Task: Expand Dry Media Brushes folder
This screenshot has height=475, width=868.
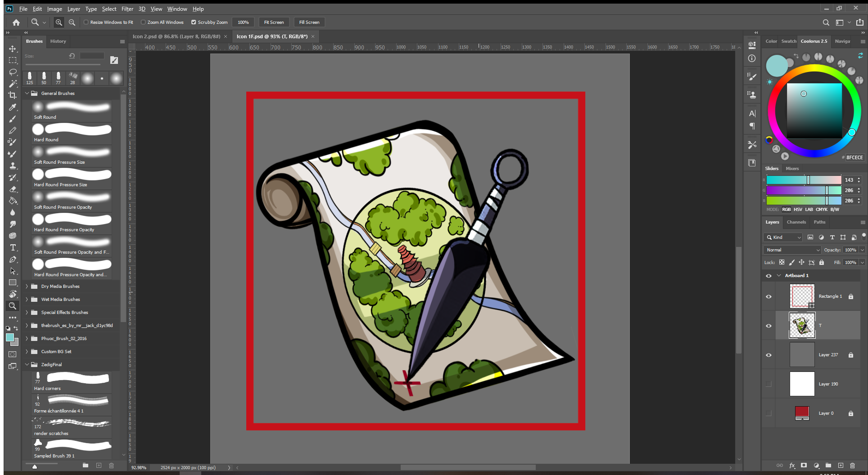Action: point(27,286)
